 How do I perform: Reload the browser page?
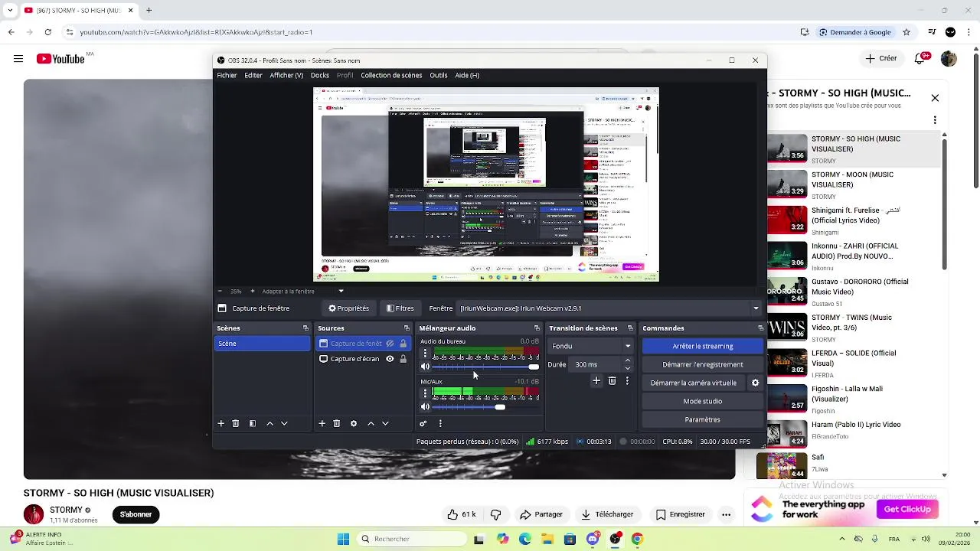(x=48, y=32)
